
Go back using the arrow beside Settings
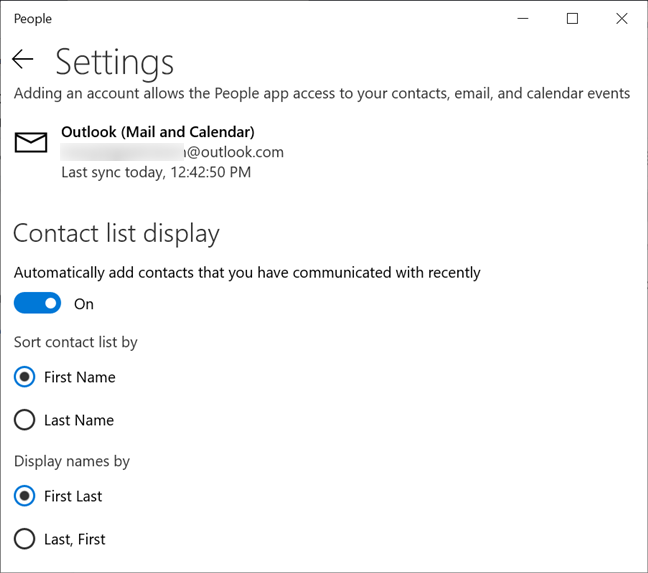(x=23, y=59)
